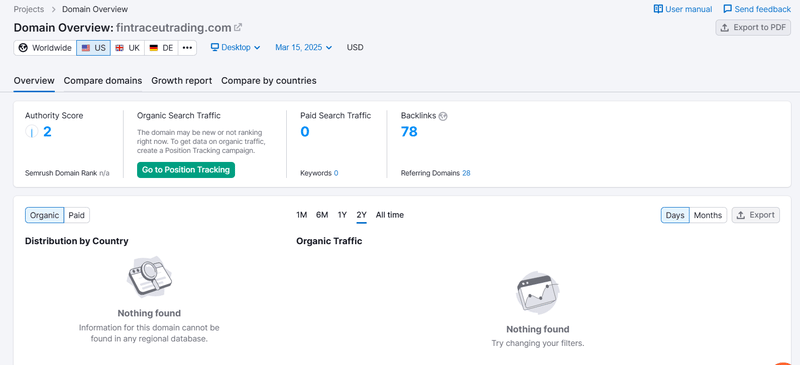This screenshot has height=365, width=800.
Task: Click the Domain Overview breadcrumb text
Action: point(95,9)
